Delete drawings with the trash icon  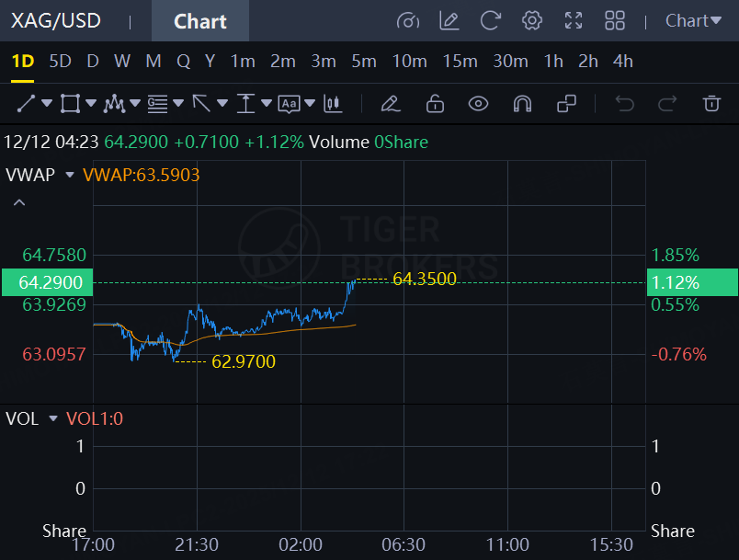coord(711,104)
